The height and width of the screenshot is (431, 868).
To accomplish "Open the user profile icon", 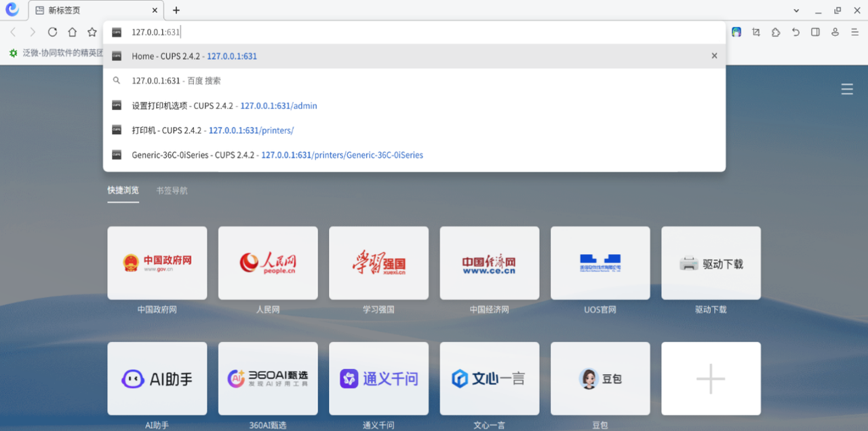I will 835,32.
